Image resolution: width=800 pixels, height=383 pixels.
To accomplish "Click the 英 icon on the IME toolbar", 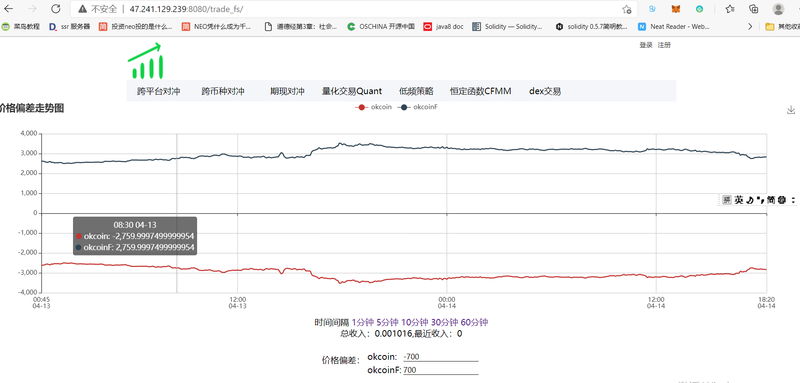I will 739,200.
